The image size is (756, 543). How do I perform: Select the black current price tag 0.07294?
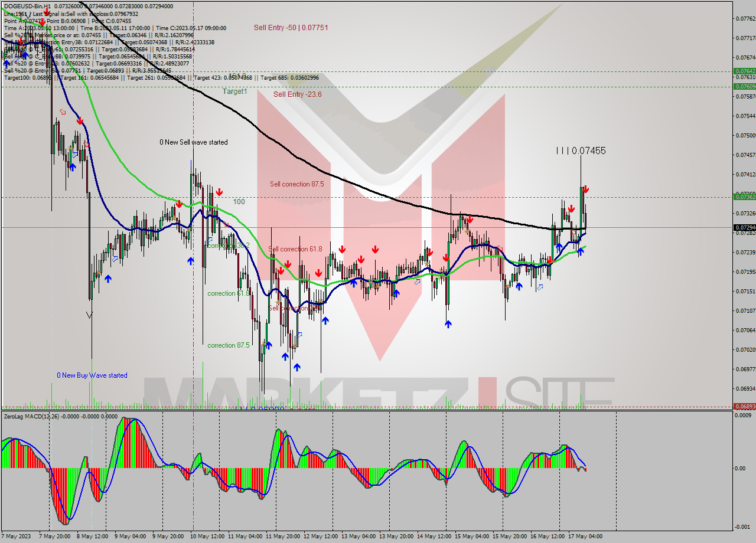744,228
